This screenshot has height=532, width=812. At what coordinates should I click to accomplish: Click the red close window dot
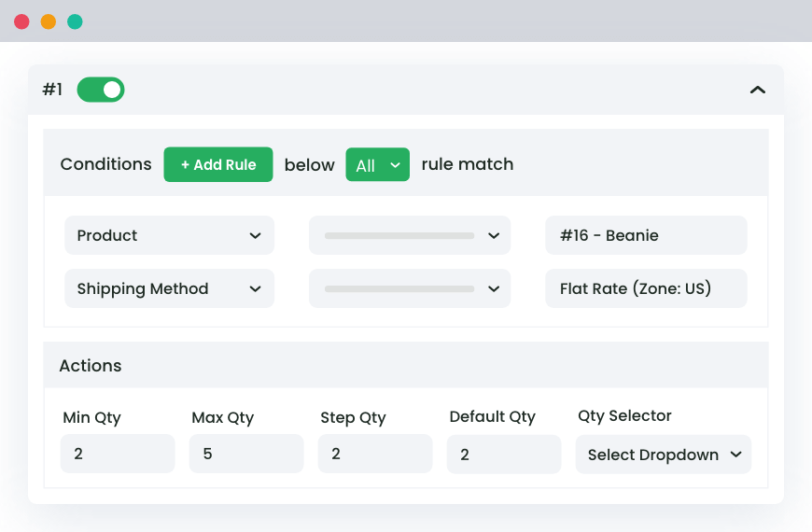click(x=21, y=21)
